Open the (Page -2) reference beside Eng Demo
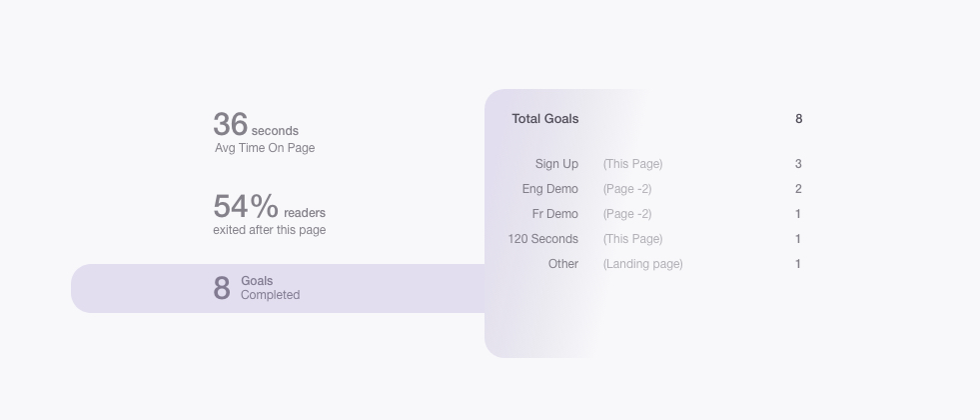 pos(627,189)
